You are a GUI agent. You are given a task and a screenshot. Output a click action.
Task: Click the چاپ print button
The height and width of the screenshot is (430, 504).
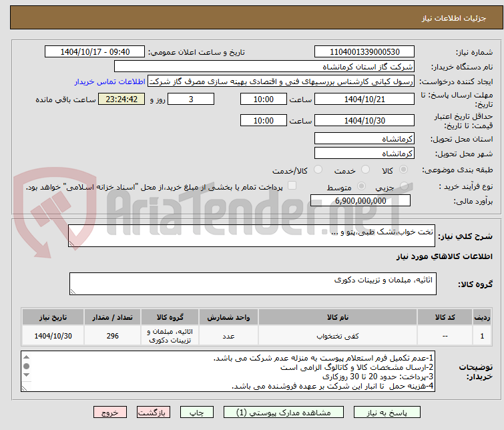click(x=197, y=413)
